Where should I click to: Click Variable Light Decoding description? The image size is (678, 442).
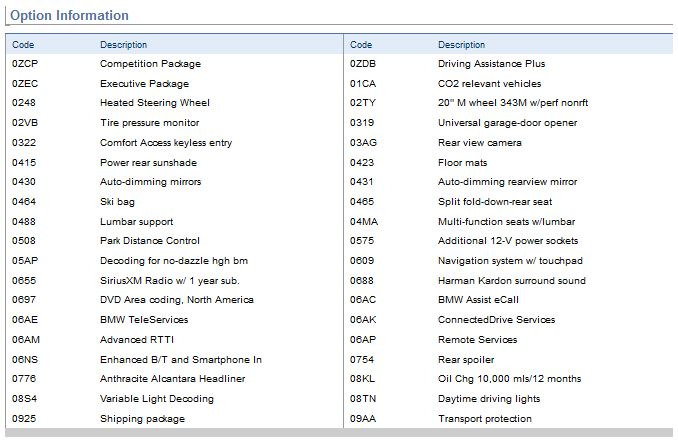pyautogui.click(x=157, y=399)
